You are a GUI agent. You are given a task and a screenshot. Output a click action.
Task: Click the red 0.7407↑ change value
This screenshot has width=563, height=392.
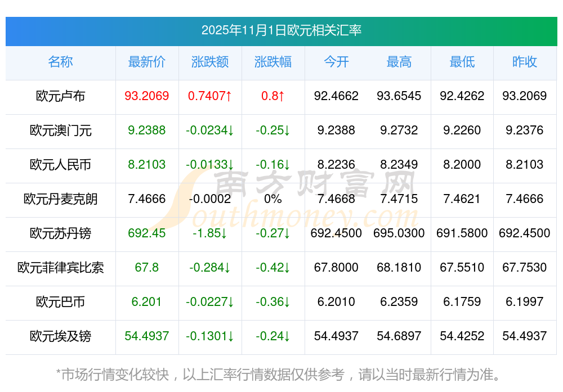(210, 96)
